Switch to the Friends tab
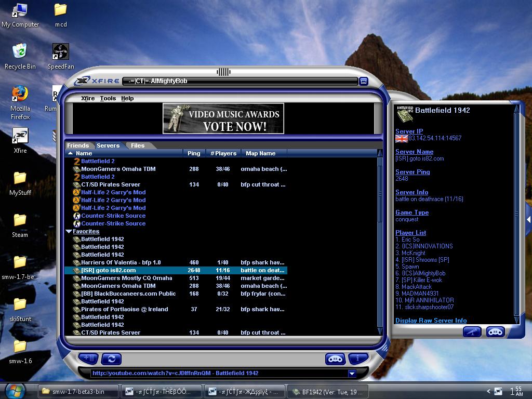The width and height of the screenshot is (532, 399). point(78,145)
